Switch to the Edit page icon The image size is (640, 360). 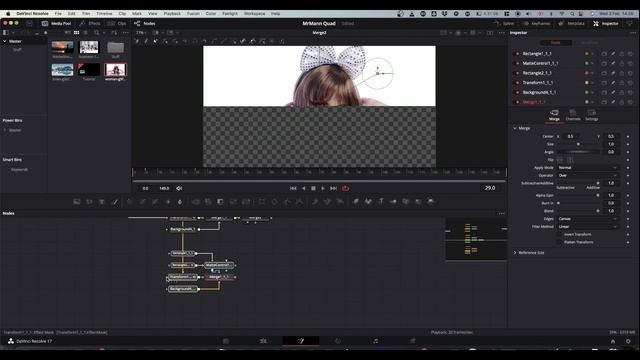[263, 341]
